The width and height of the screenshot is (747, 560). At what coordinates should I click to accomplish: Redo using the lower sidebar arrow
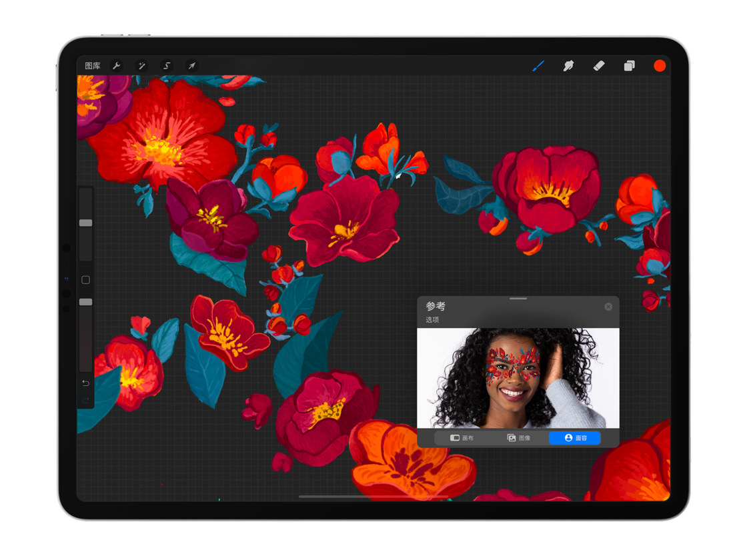pos(86,401)
